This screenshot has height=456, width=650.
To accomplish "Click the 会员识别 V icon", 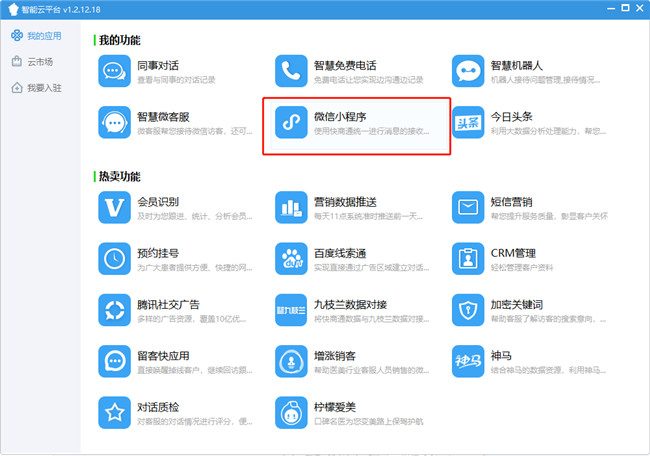I will (115, 207).
